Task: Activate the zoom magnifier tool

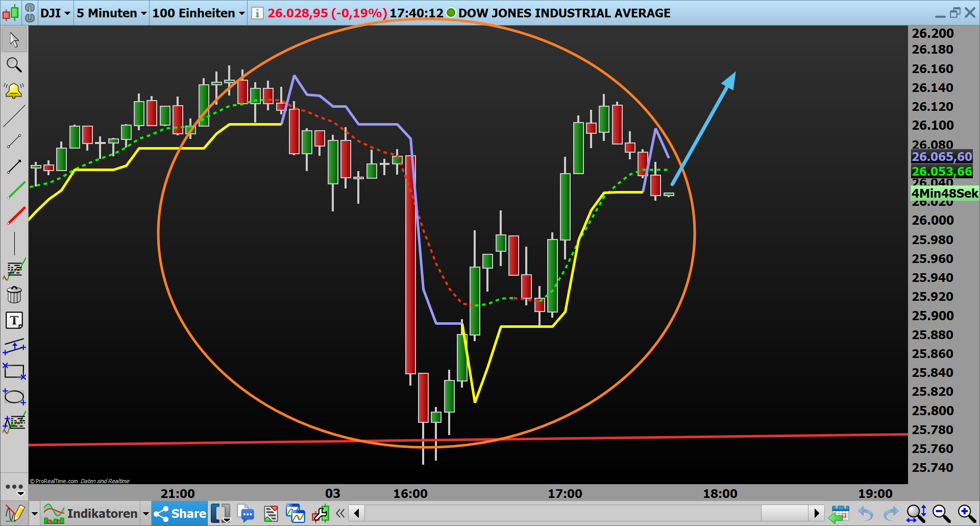Action: 14,65
